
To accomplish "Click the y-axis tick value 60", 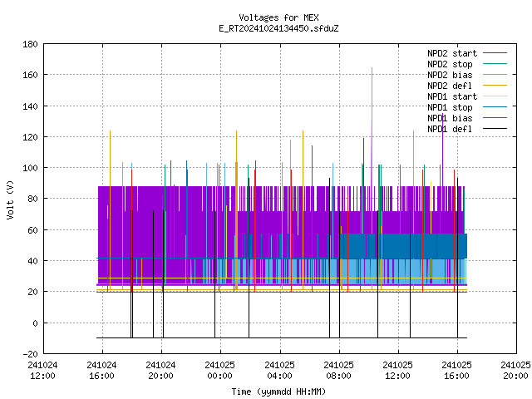I will point(32,230).
